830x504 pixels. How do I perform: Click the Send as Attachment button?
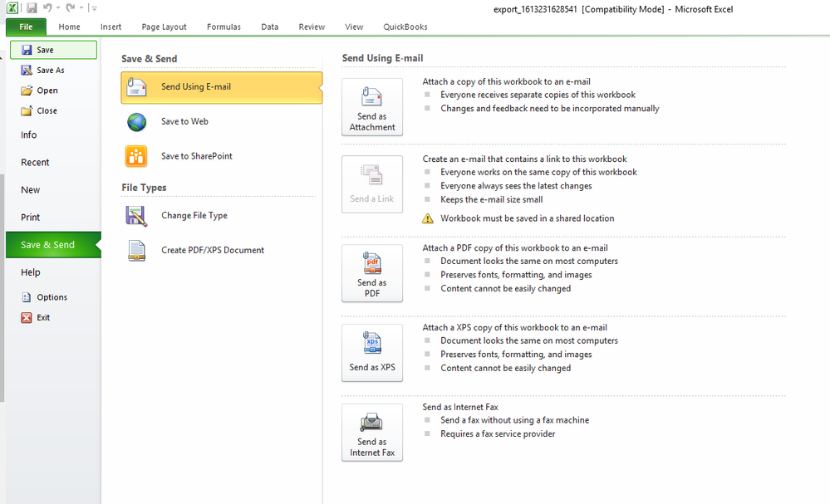click(372, 107)
